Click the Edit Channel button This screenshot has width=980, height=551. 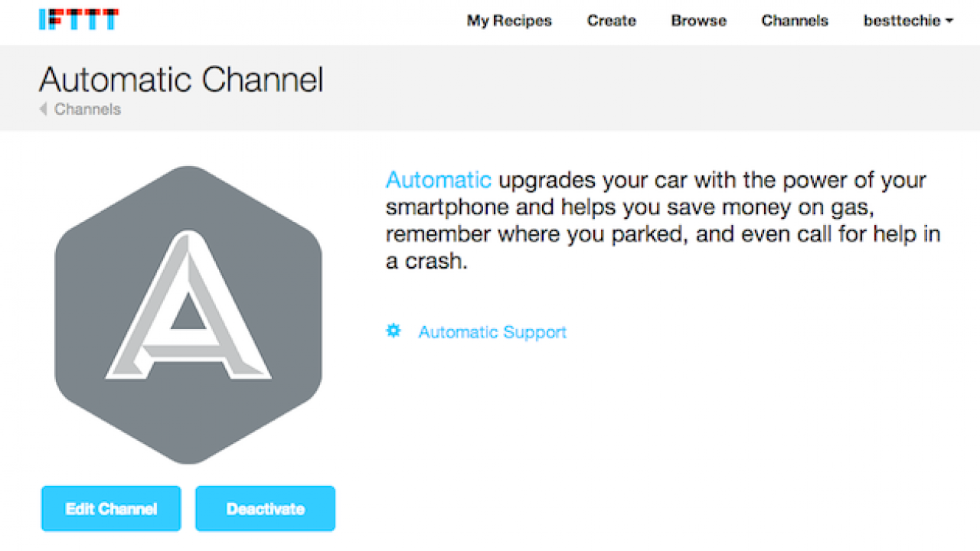click(110, 508)
